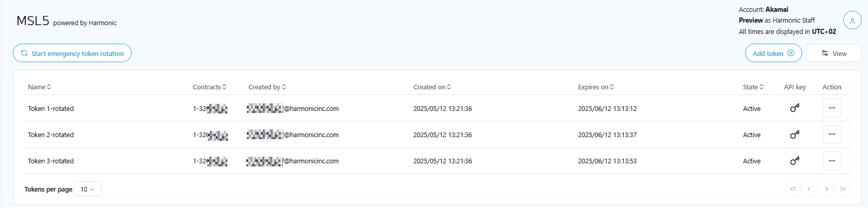Viewport: 868px width, 208px height.
Task: Expand the Tokens per page dropdown
Action: 88,189
